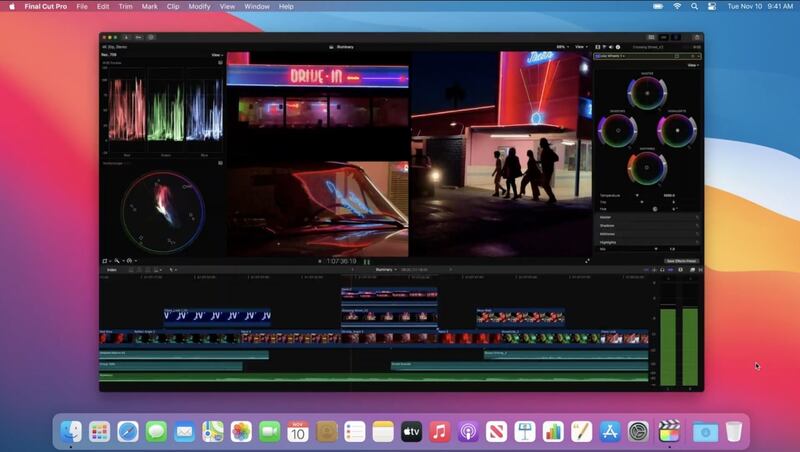Select the blue title clip in timeline
800x452 pixels.
click(x=217, y=316)
